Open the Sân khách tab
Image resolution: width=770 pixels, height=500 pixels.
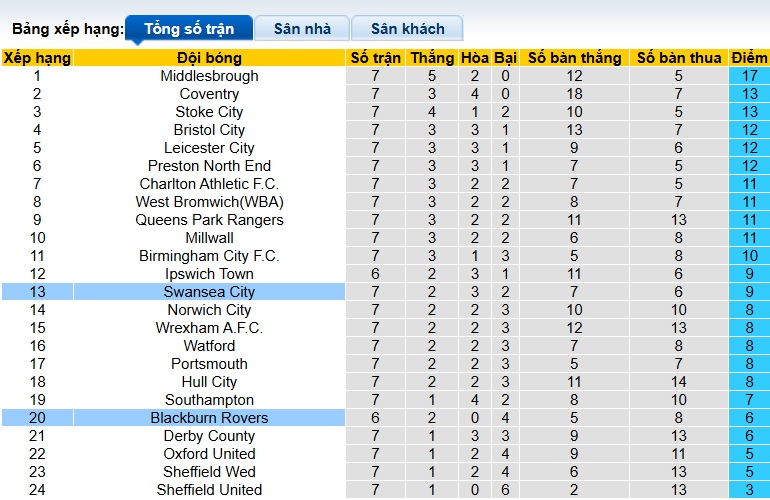[407, 29]
